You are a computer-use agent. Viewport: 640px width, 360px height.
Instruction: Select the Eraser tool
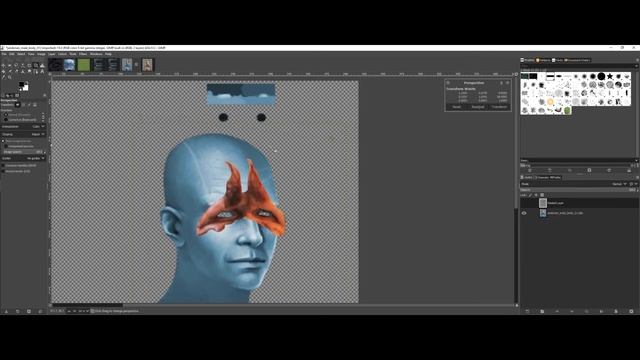click(x=16, y=71)
